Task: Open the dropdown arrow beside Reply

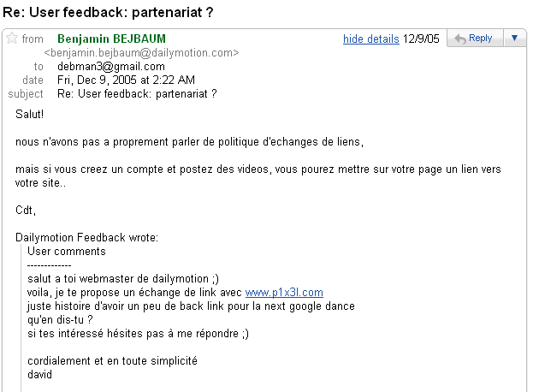Action: [x=513, y=39]
